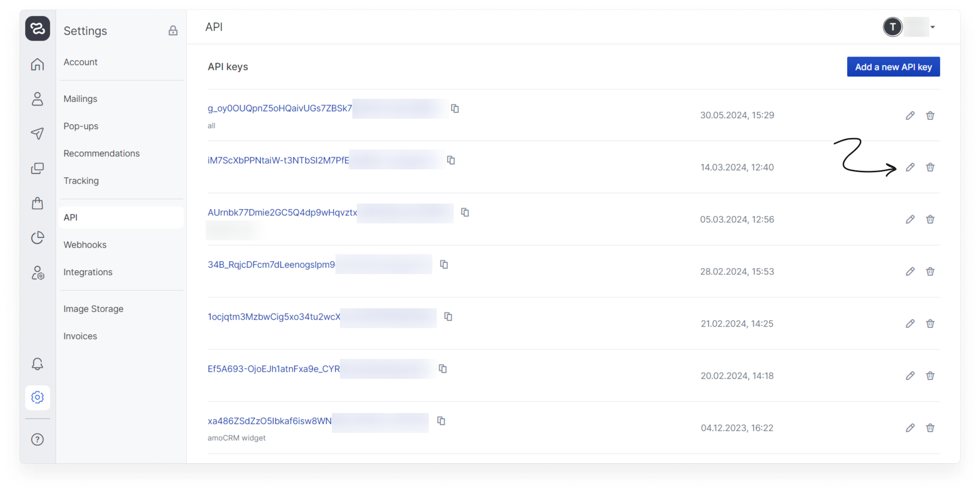Delete the API key created 20.02.2024
980x493 pixels.
click(930, 376)
